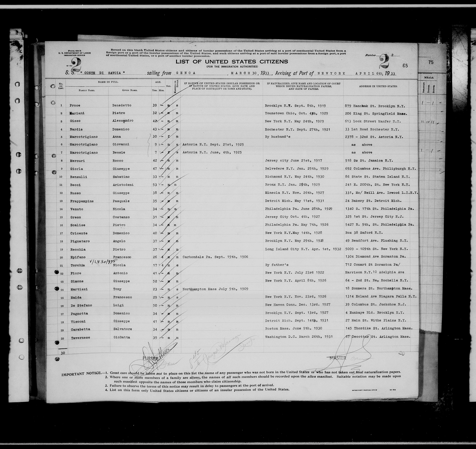Screen dimensions: 476x449
Task: Select family name 'Recchia'
Action: click(78, 250)
